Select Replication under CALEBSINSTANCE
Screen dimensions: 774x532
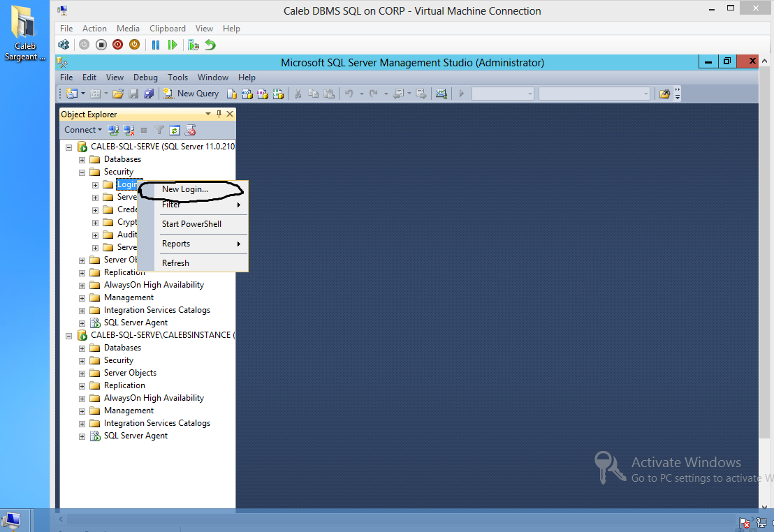click(124, 385)
